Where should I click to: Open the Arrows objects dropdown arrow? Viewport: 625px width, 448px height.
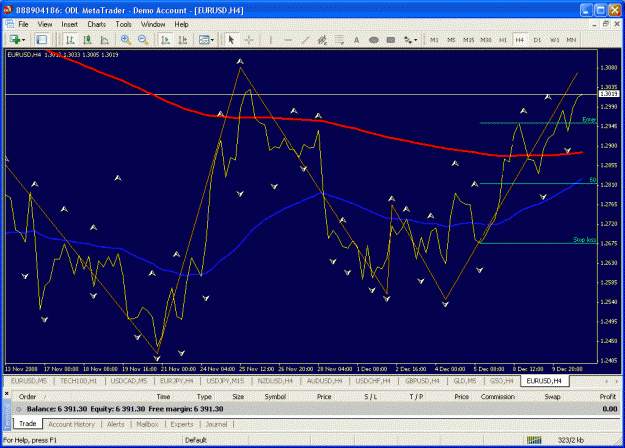(416, 40)
